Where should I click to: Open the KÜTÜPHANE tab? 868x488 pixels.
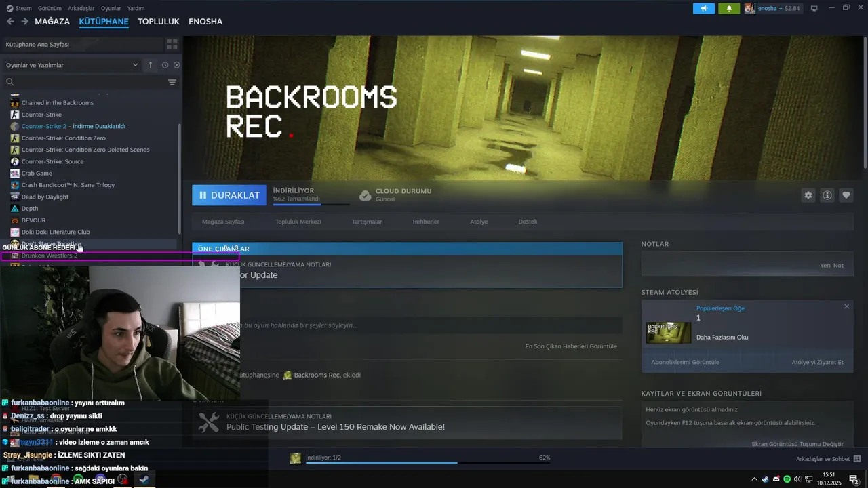click(104, 22)
